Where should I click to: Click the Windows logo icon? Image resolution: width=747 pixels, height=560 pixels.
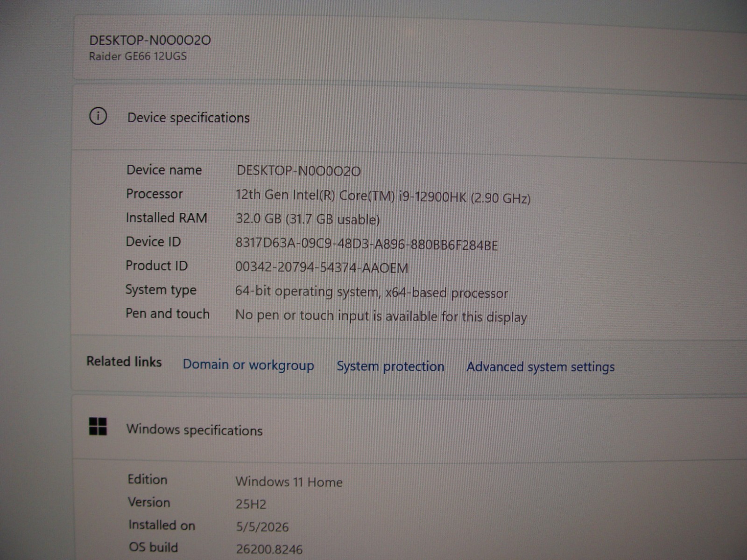(x=98, y=426)
